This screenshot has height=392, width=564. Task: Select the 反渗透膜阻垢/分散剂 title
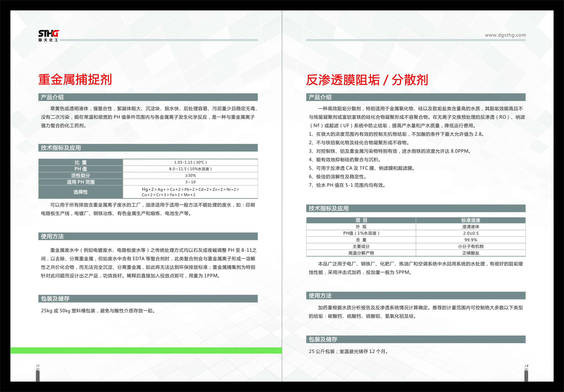tap(367, 80)
